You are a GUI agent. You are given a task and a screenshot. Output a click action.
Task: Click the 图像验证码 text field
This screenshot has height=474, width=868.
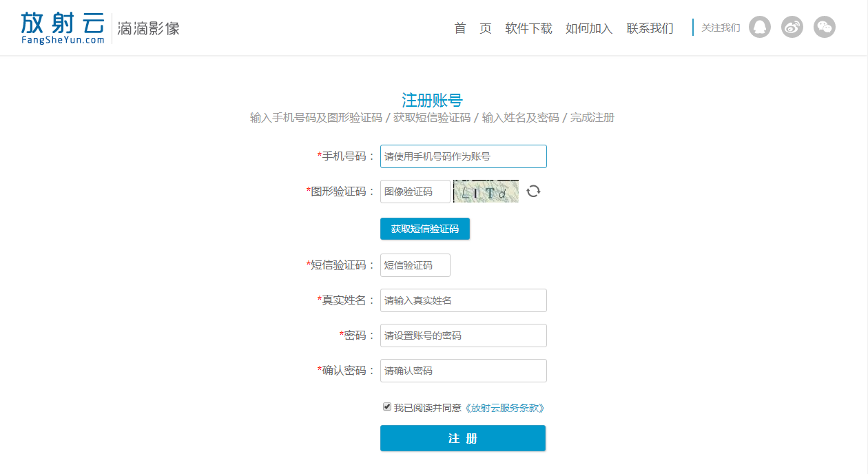pos(415,192)
